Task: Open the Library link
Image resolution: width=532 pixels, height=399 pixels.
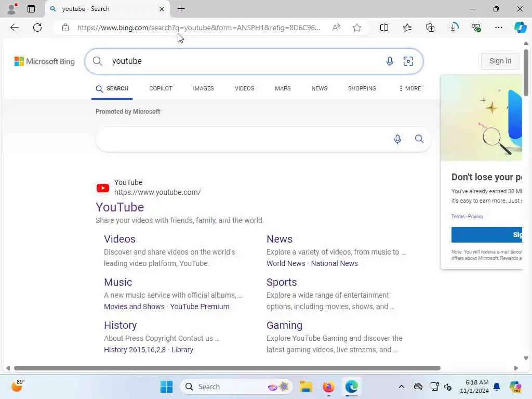Action: 182,350
